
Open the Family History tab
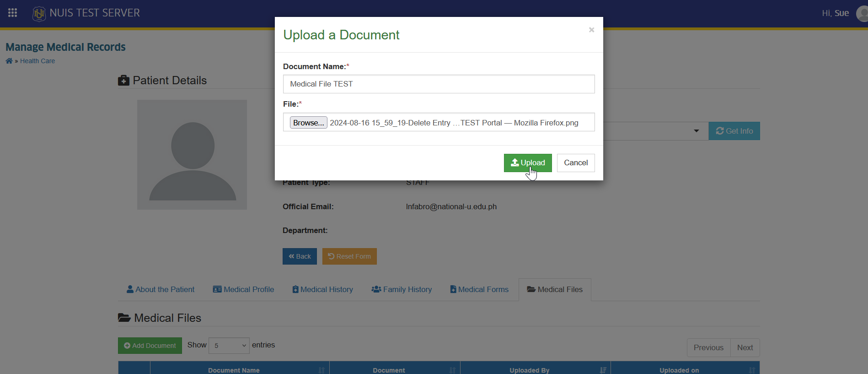click(402, 289)
